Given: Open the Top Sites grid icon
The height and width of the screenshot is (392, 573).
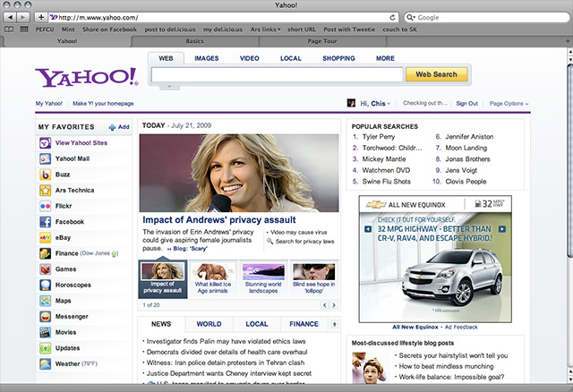Looking at the screenshot, I should 24,30.
